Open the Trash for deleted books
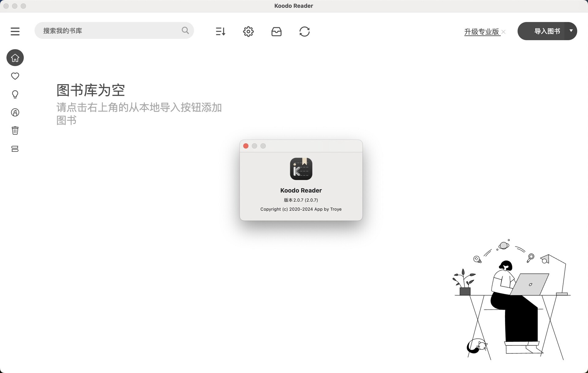This screenshot has height=373, width=588. 15,130
